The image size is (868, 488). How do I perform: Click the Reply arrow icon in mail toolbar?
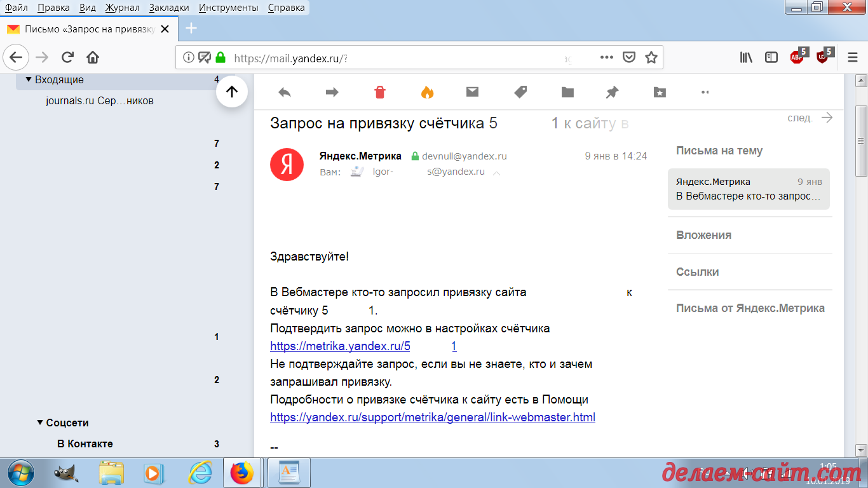tap(285, 92)
